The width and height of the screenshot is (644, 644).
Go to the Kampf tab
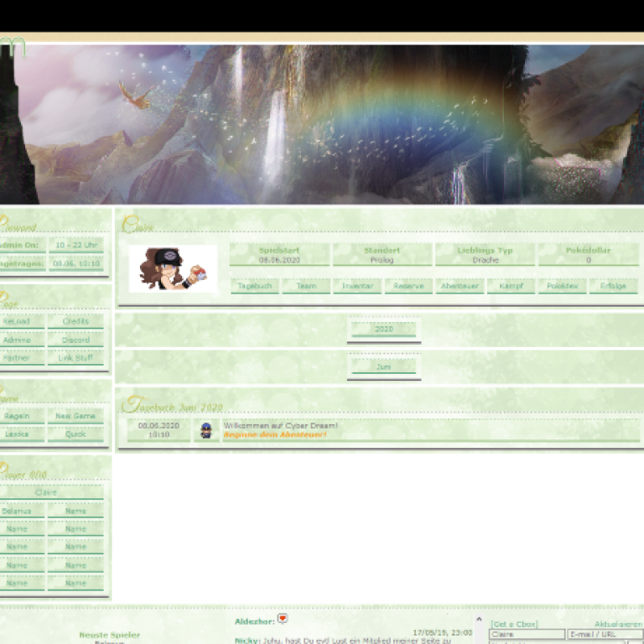(511, 286)
